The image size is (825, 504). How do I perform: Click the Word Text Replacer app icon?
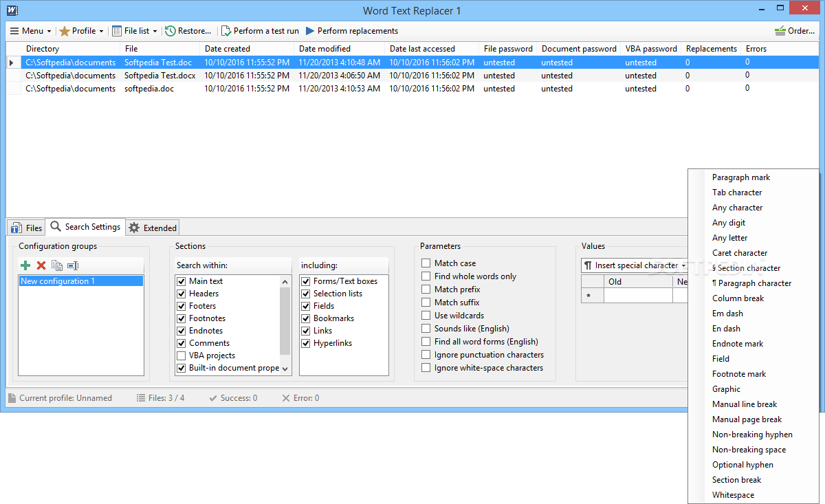pos(12,10)
